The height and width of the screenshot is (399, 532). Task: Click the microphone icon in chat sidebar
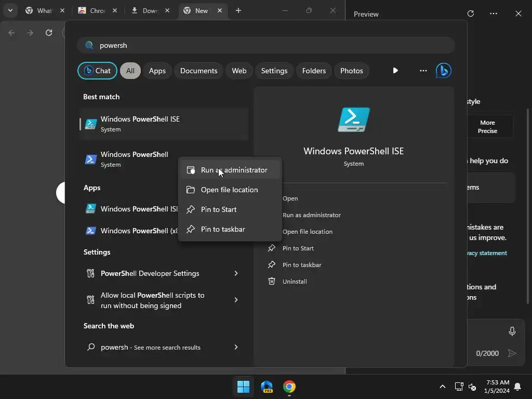(512, 331)
